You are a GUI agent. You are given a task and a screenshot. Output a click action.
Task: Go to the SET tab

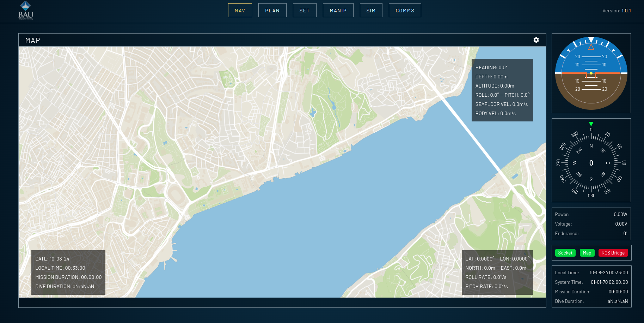click(x=305, y=11)
